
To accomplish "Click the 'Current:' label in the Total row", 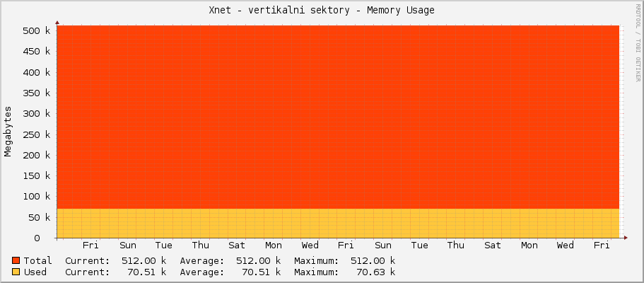I will 88,260.
